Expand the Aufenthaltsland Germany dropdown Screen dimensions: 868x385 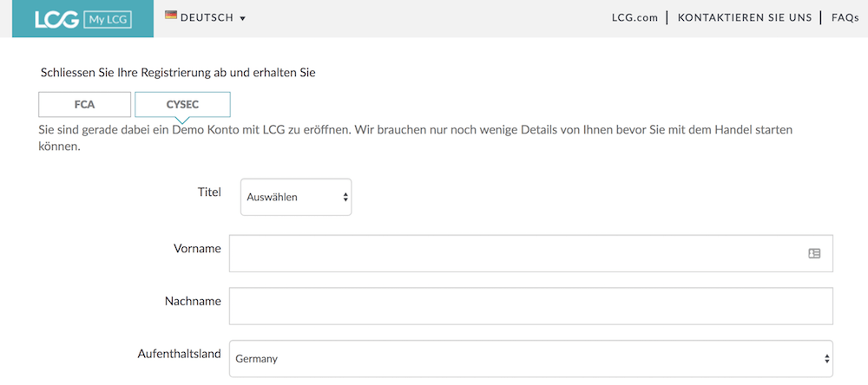531,358
